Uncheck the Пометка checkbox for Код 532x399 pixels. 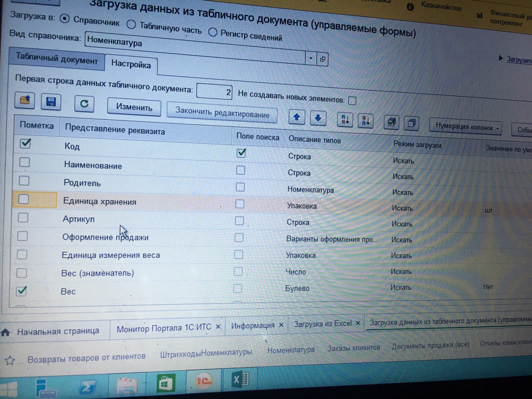point(25,143)
